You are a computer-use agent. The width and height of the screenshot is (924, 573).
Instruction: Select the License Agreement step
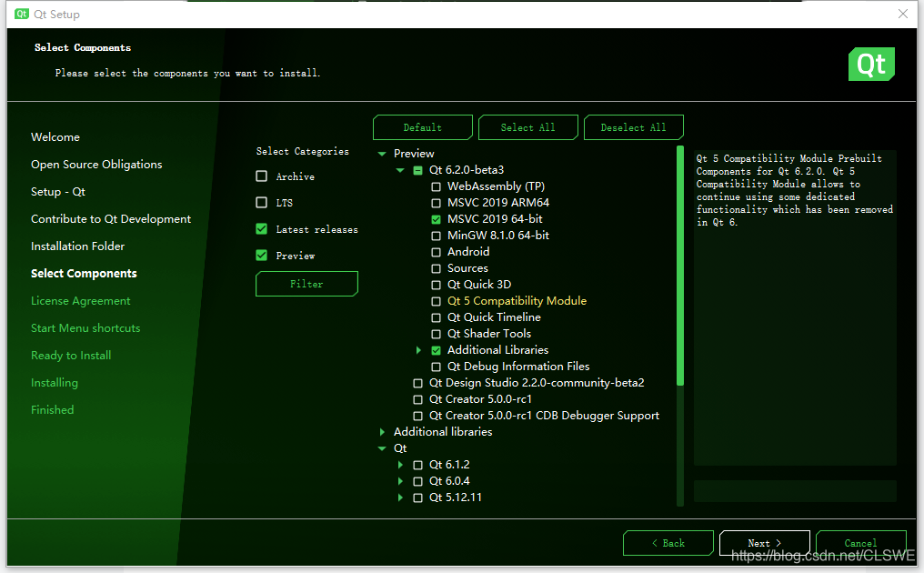click(x=81, y=301)
